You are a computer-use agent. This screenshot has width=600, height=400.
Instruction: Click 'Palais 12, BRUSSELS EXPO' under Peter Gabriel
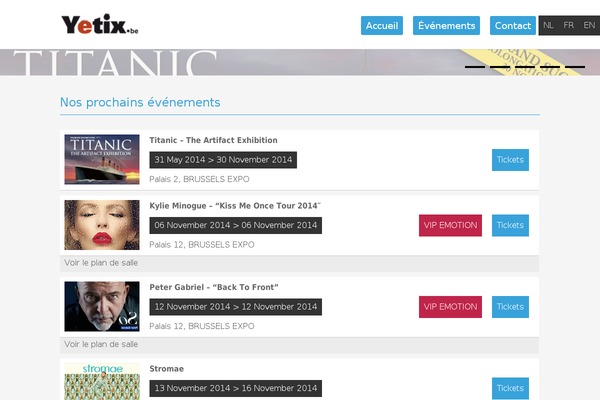(x=202, y=326)
